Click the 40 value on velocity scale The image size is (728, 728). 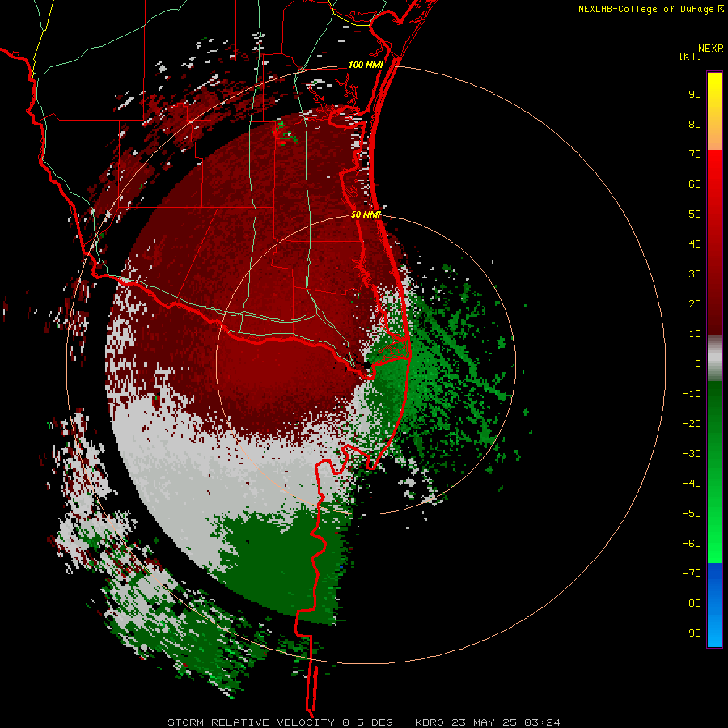tap(695, 244)
